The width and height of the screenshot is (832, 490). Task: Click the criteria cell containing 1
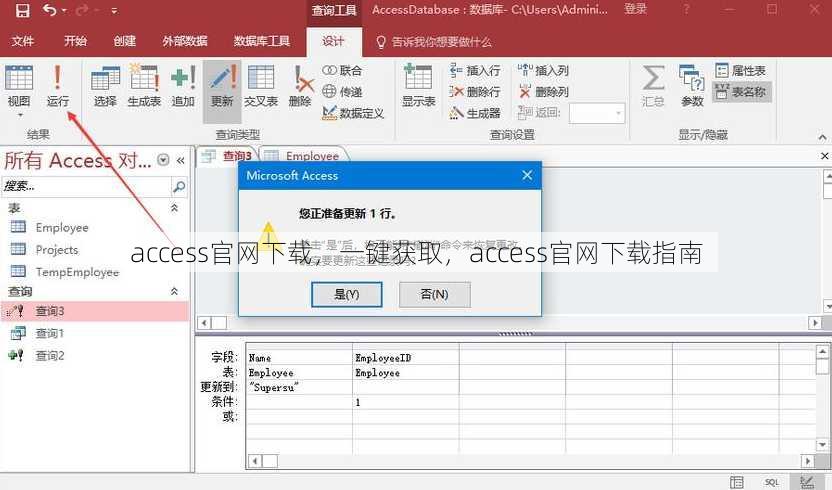pos(406,402)
